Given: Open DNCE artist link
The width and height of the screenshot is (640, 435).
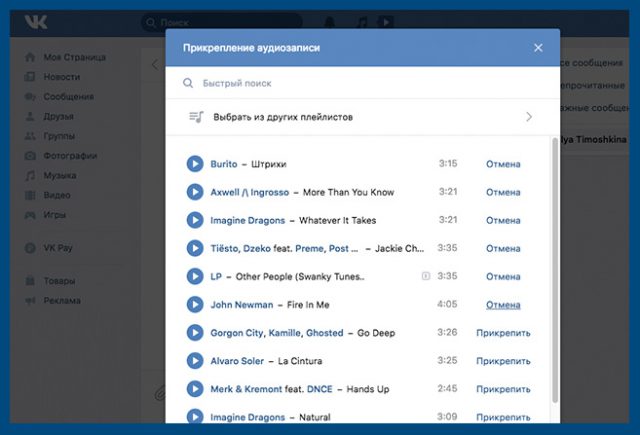Looking at the screenshot, I should [x=320, y=389].
